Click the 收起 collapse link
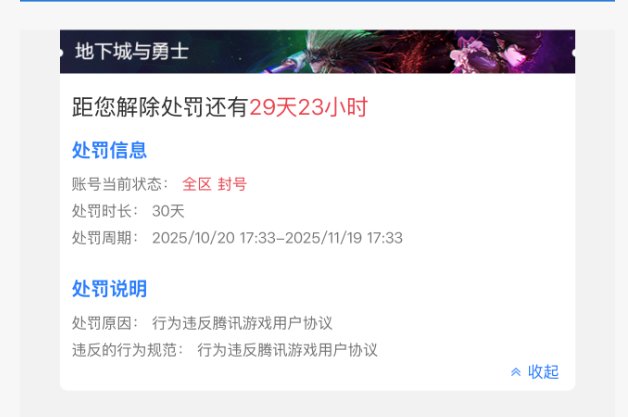The image size is (628, 417). (x=543, y=372)
